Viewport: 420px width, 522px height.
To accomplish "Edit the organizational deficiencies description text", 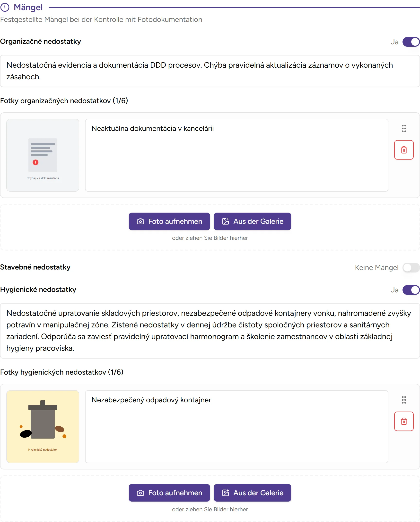I will [210, 71].
